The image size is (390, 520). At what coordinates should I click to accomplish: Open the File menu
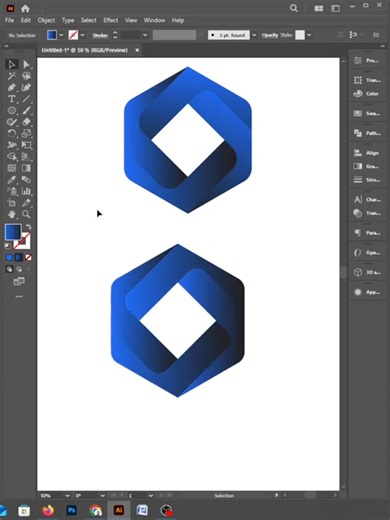click(9, 20)
